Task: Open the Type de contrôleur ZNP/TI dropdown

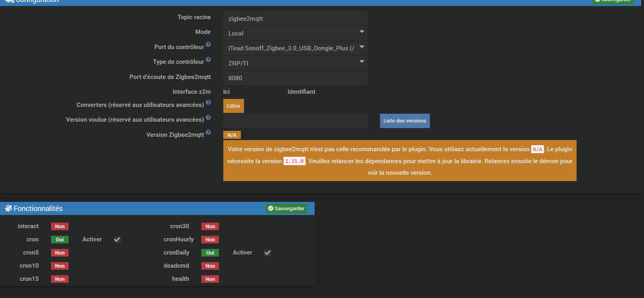Action: pyautogui.click(x=295, y=63)
